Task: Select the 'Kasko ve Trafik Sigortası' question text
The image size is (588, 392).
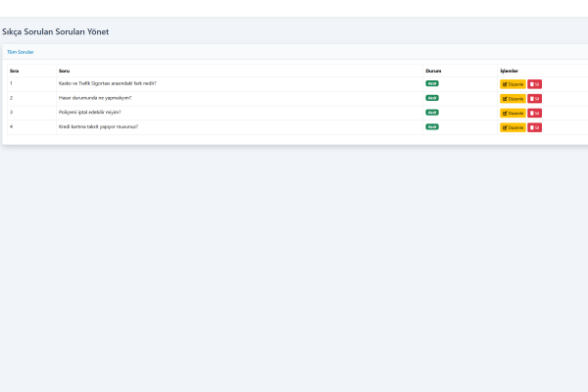Action: [x=107, y=83]
